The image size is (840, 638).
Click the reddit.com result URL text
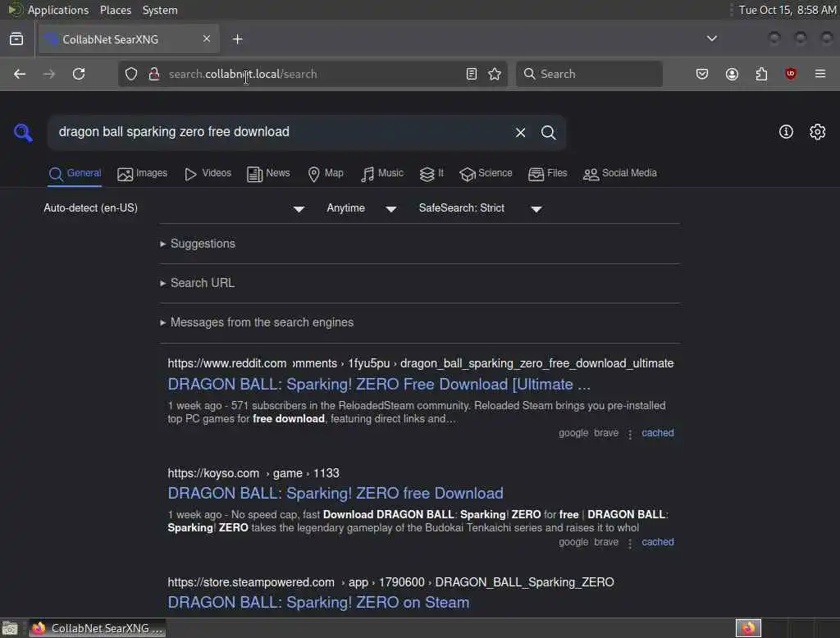click(421, 363)
